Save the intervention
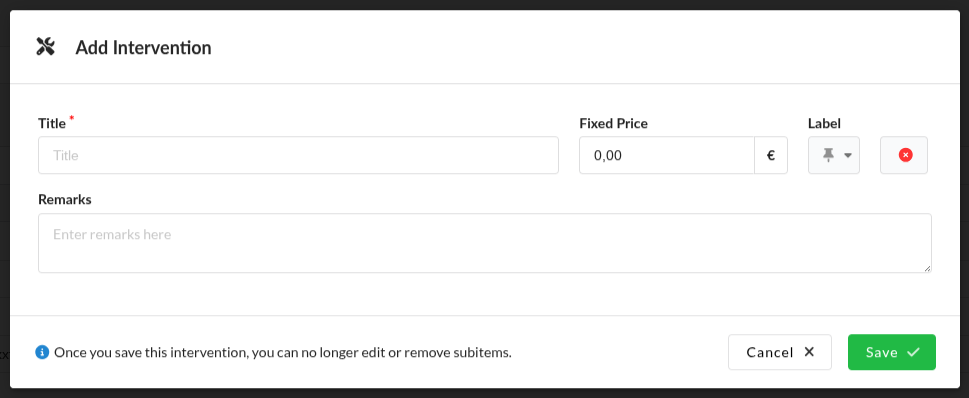The height and width of the screenshot is (398, 969). tap(892, 352)
